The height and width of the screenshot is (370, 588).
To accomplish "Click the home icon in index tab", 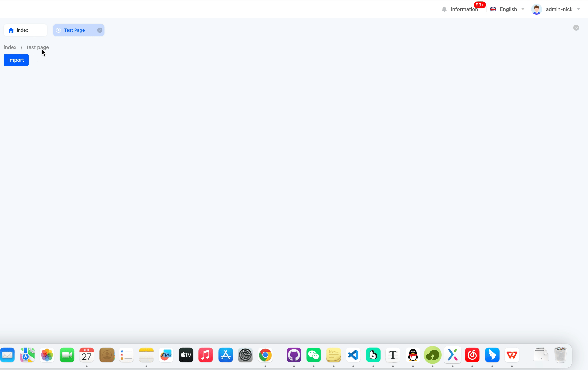I will [11, 30].
